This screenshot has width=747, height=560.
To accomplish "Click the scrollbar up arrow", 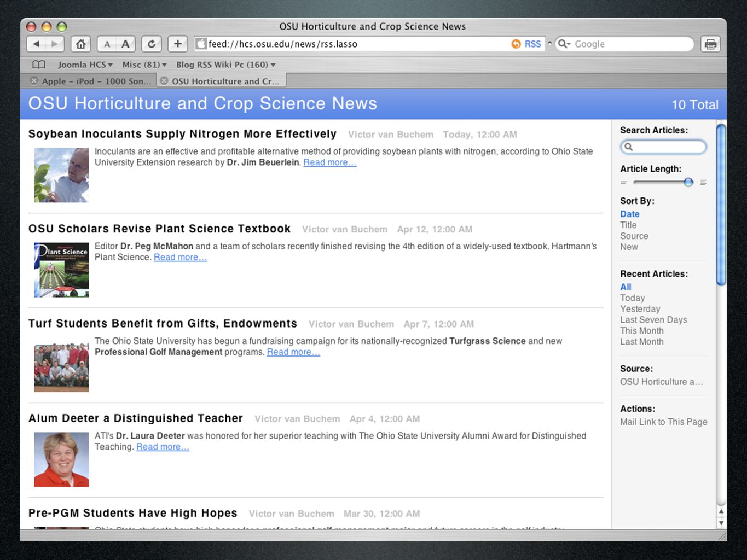I will pyautogui.click(x=721, y=512).
